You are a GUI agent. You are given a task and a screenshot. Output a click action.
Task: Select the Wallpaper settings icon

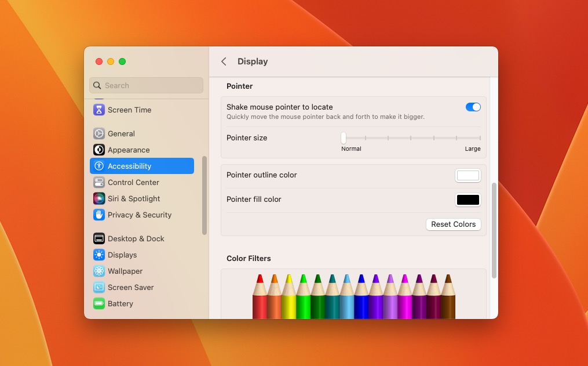(125, 271)
